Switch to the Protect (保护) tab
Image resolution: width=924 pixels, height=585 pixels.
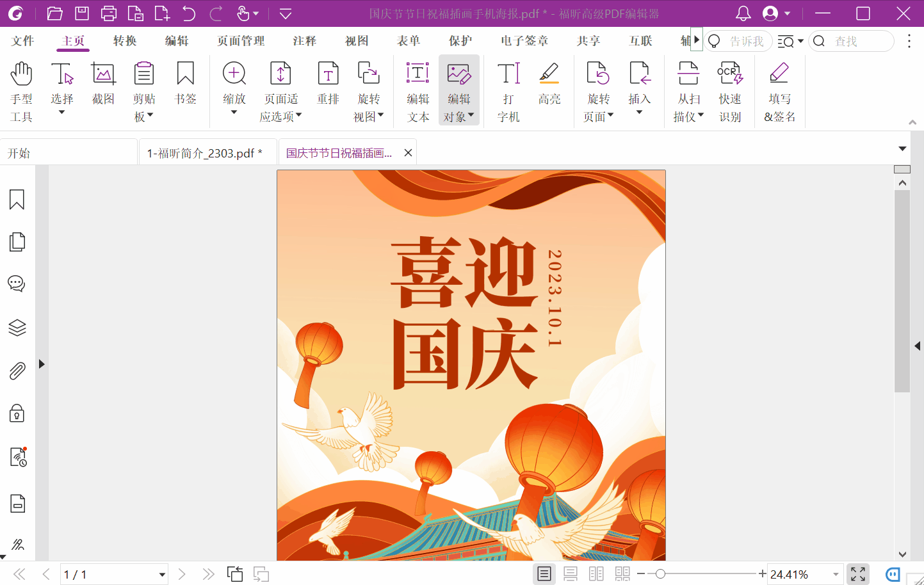pos(460,41)
